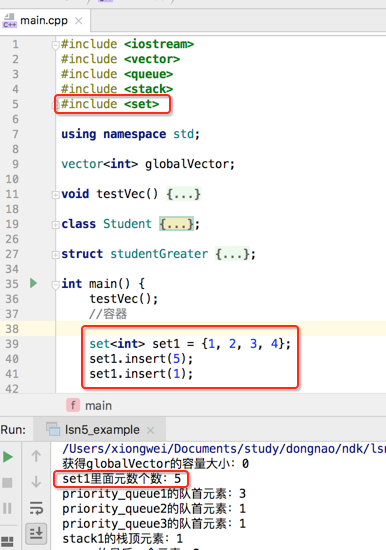Expand the folded Student class
This screenshot has height=550, width=386.
click(55, 224)
